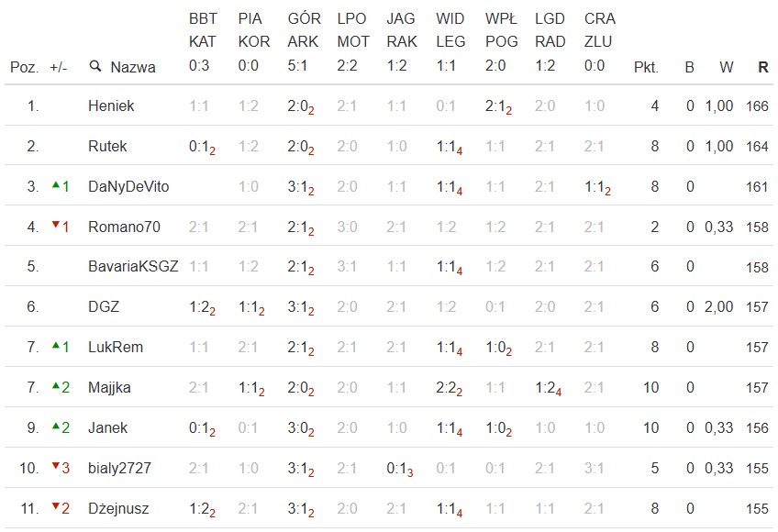
Task: Sort the table by the Pkt. column
Action: (x=646, y=67)
